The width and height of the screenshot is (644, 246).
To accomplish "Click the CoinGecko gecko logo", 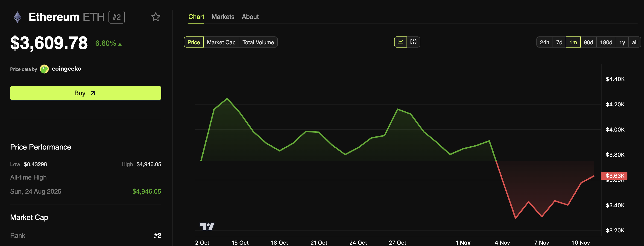I will [x=44, y=69].
